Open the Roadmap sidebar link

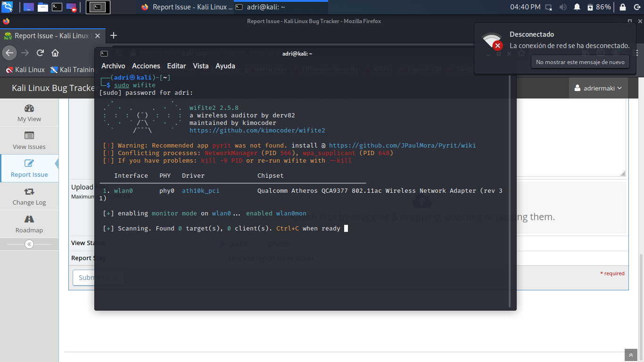click(29, 224)
